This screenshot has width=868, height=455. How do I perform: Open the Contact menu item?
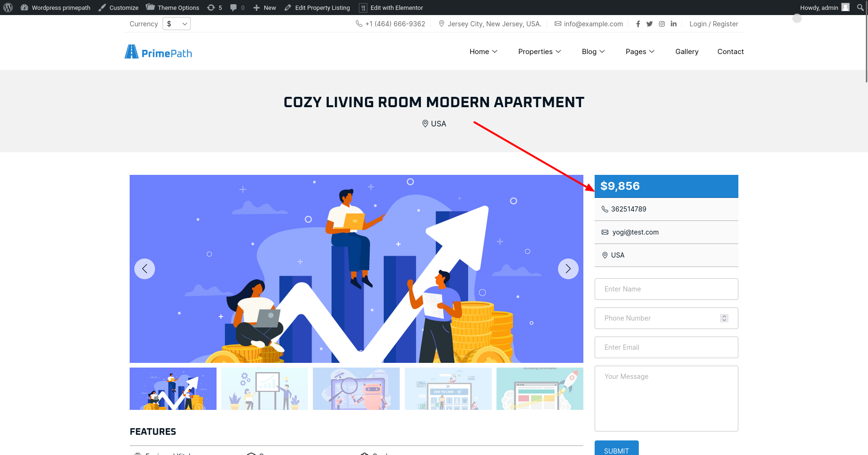[730, 52]
